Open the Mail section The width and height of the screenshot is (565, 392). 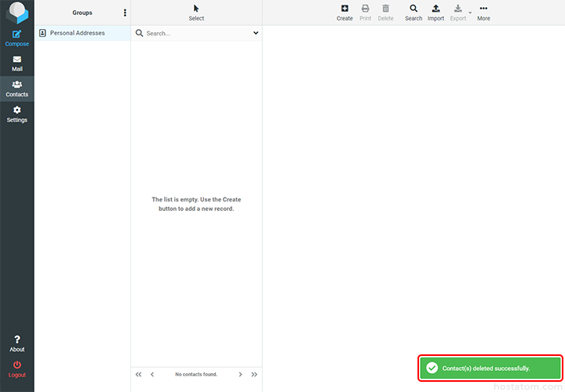(16, 60)
